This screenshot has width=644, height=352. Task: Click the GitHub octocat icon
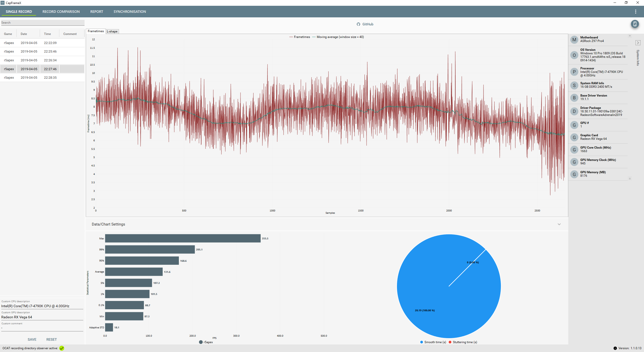click(358, 24)
